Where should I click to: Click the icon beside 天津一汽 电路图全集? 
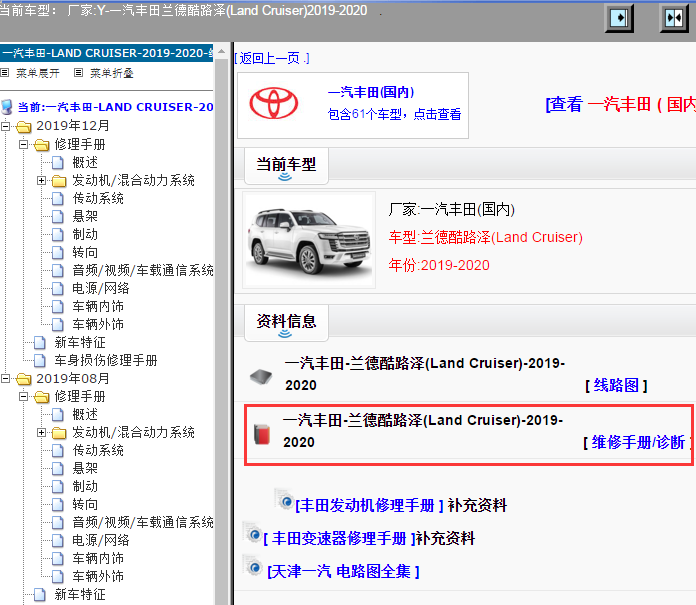[254, 569]
